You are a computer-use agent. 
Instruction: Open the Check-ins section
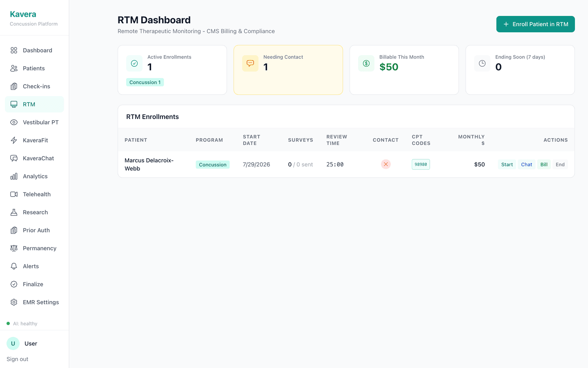click(34, 86)
